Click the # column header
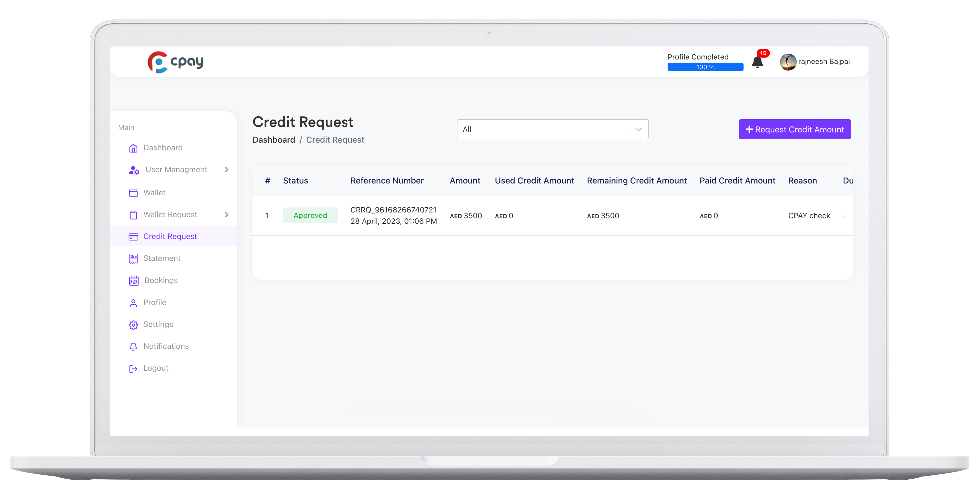Screen dimensions: 980x489 (x=268, y=181)
